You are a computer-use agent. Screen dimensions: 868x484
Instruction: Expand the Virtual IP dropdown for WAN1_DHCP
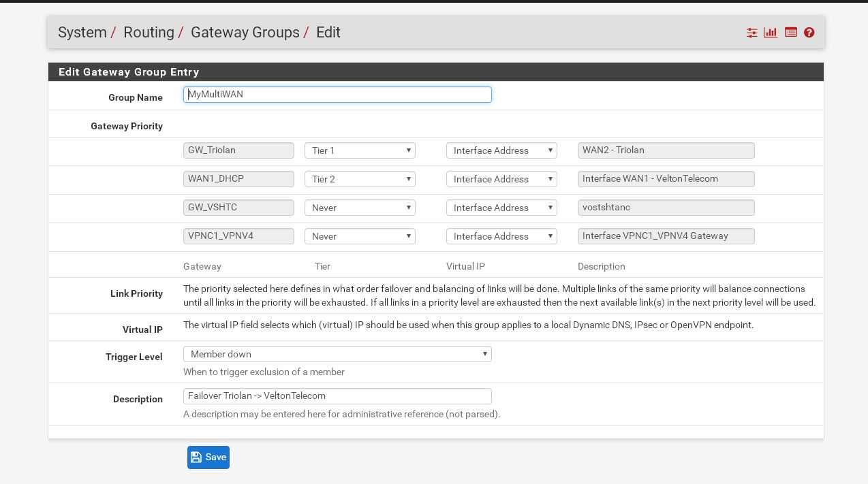501,179
